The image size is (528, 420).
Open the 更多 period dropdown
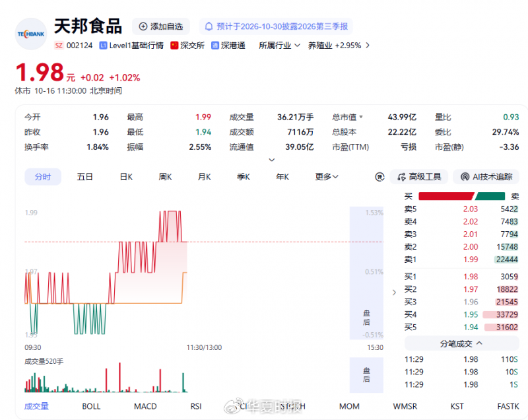(327, 177)
